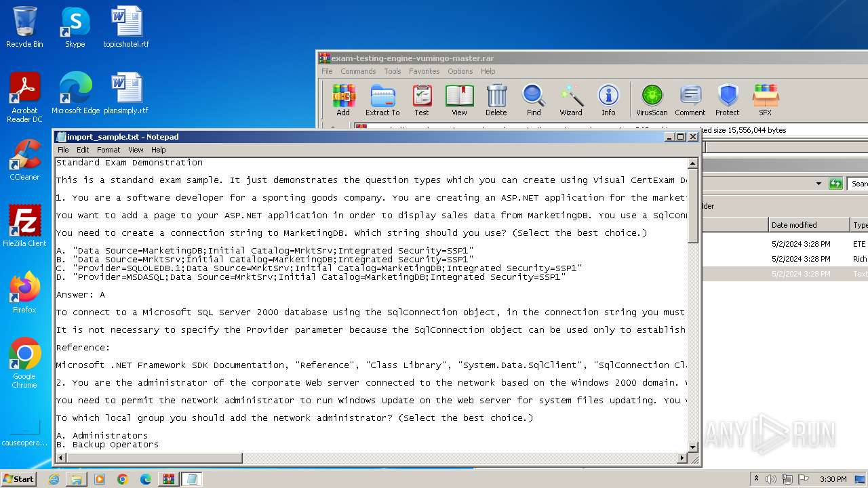Select Google Chrome desktop shortcut
The height and width of the screenshot is (488, 868).
24,363
